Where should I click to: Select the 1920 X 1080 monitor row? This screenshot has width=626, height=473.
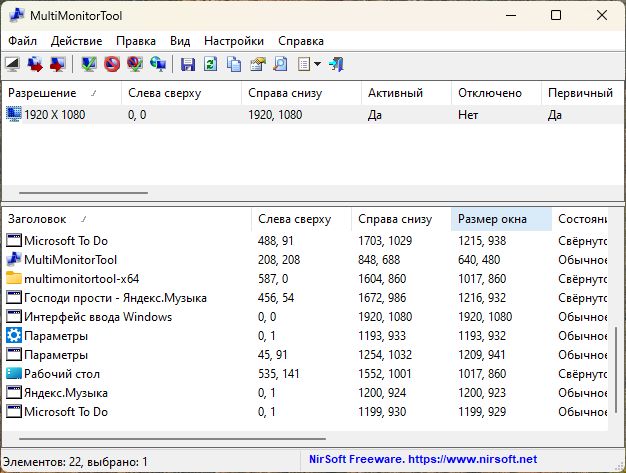click(313, 115)
